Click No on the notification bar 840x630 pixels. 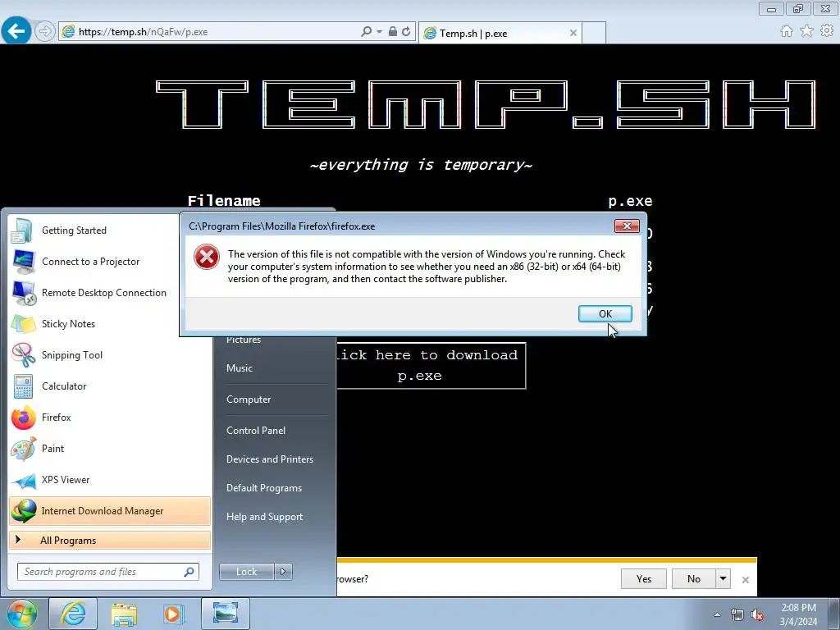click(694, 578)
